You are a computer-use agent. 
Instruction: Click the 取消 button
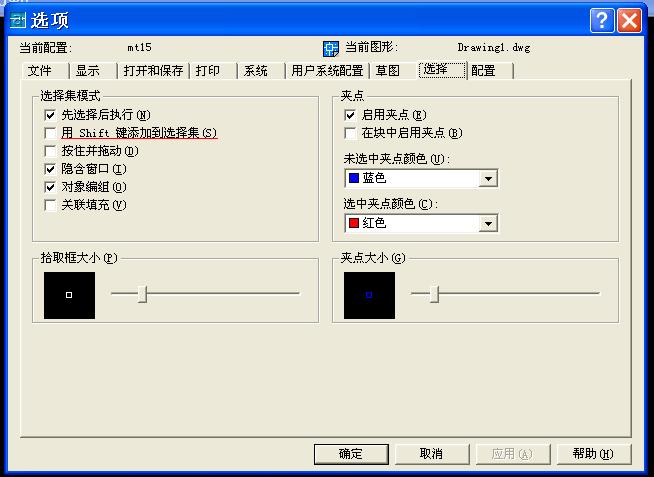click(x=432, y=454)
